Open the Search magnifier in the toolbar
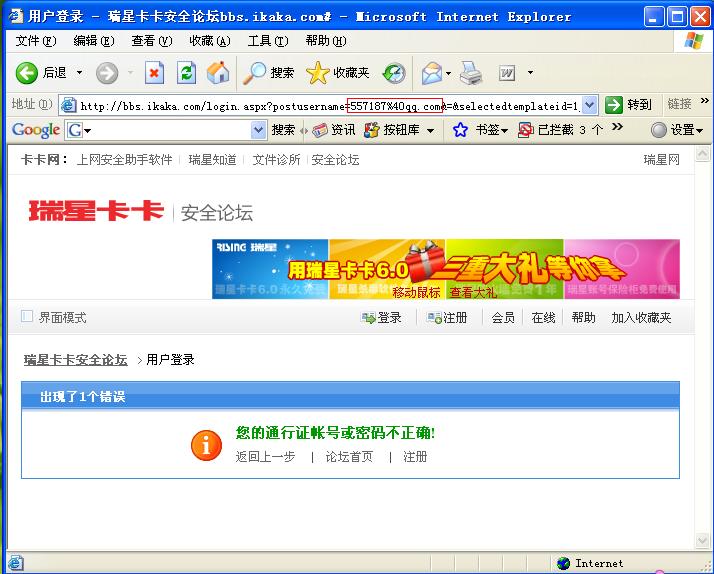 tap(254, 73)
